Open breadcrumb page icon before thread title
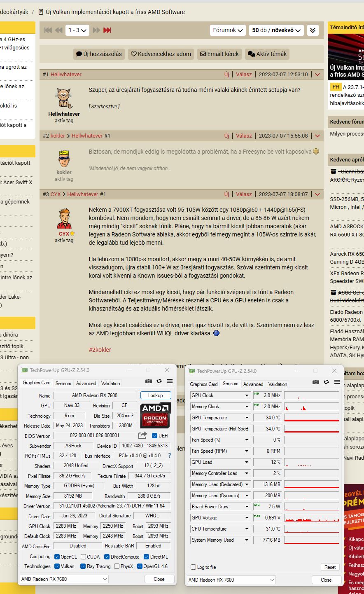This screenshot has width=364, height=594. [x=40, y=12]
